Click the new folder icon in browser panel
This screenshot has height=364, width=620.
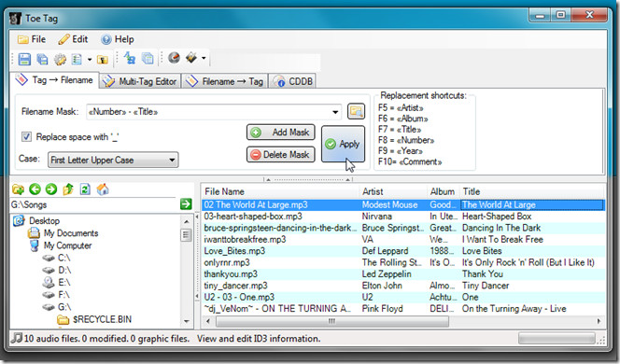[x=18, y=189]
